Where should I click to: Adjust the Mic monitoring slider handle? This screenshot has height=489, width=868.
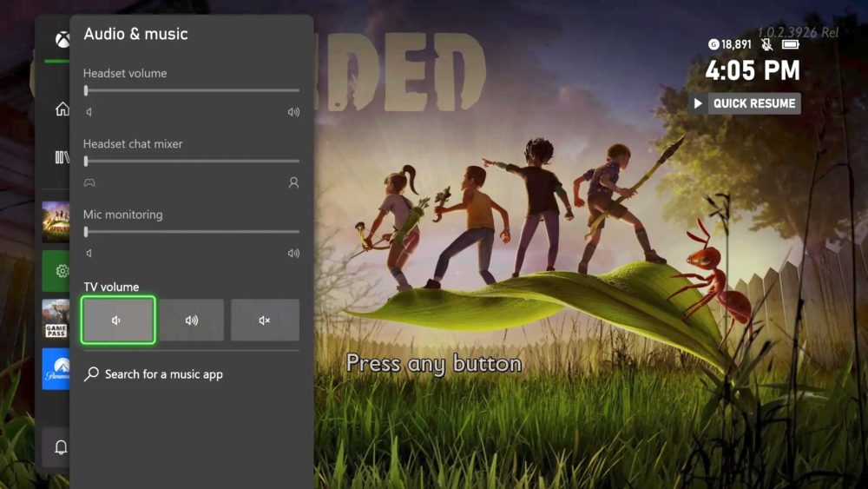(86, 232)
